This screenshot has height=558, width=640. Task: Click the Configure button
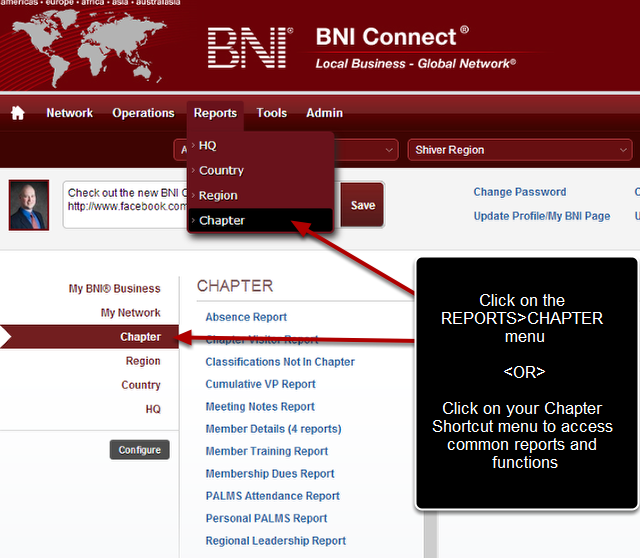pos(139,450)
